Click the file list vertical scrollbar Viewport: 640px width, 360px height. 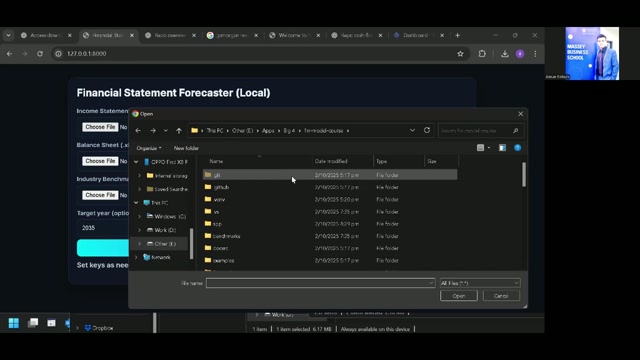pos(524,175)
